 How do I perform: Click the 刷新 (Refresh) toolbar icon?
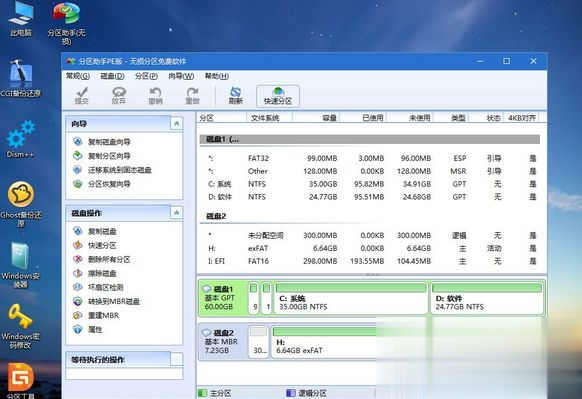coord(235,95)
